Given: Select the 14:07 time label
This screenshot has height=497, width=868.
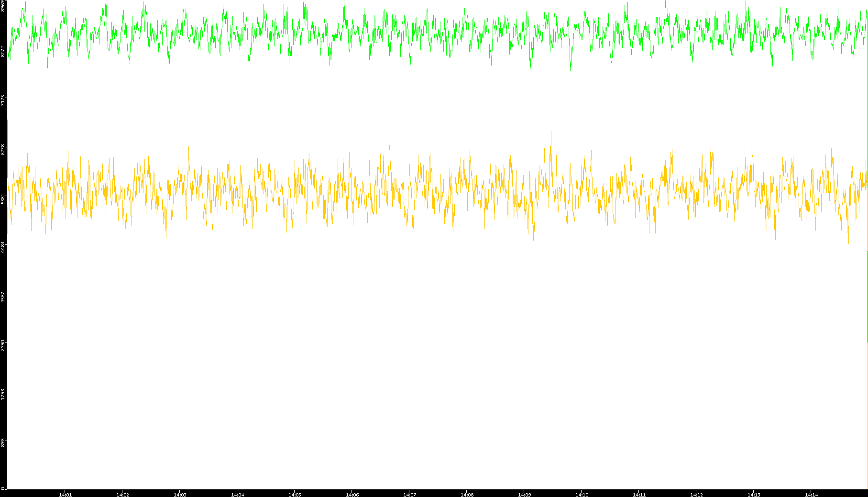Looking at the screenshot, I should click(409, 495).
